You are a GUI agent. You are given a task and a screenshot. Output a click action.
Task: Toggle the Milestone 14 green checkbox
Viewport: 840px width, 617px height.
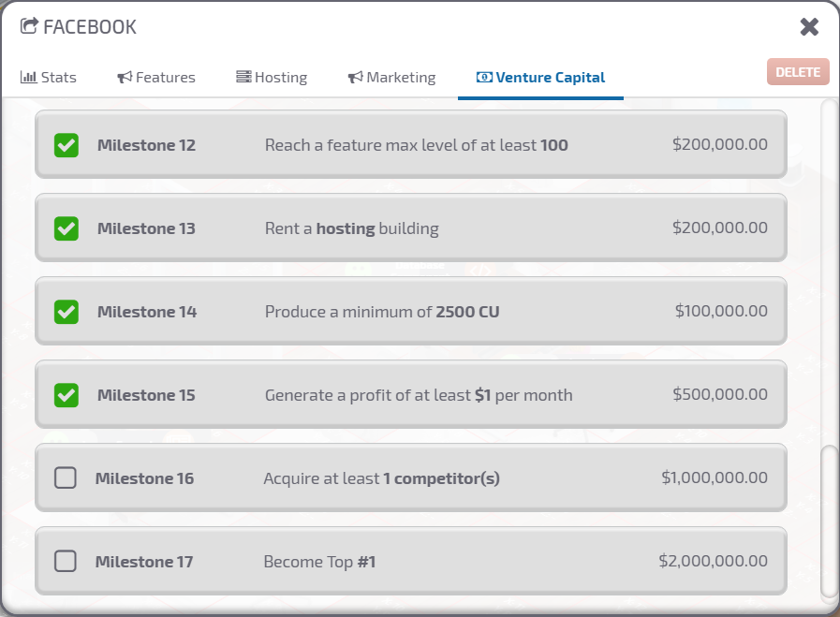pyautogui.click(x=66, y=312)
